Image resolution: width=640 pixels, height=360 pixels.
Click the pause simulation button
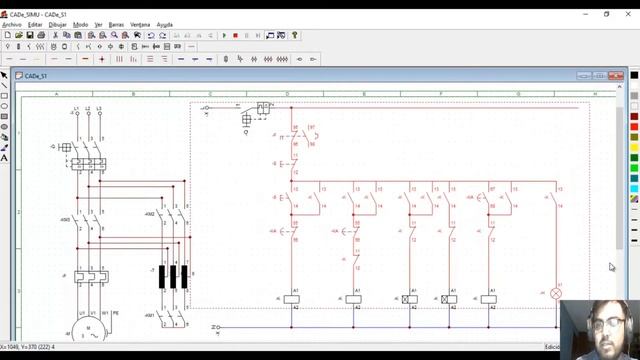click(x=247, y=36)
